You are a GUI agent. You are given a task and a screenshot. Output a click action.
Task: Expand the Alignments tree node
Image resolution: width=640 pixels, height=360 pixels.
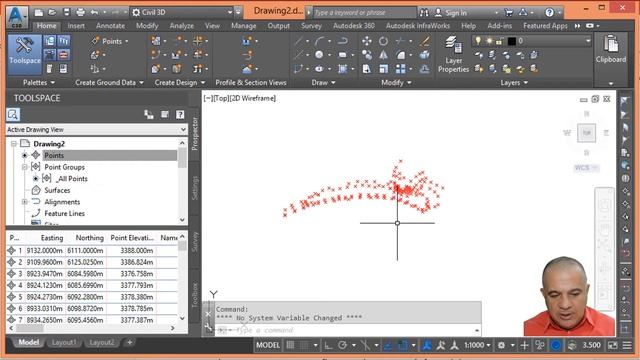24,202
